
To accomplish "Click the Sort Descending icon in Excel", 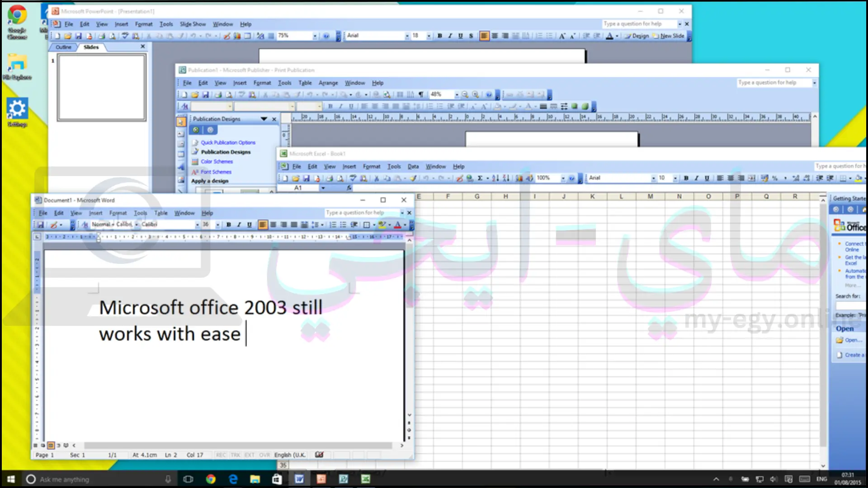I will point(506,178).
